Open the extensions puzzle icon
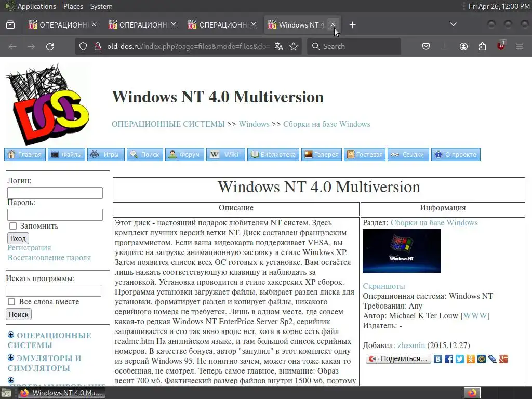This screenshot has width=532, height=399. [482, 46]
